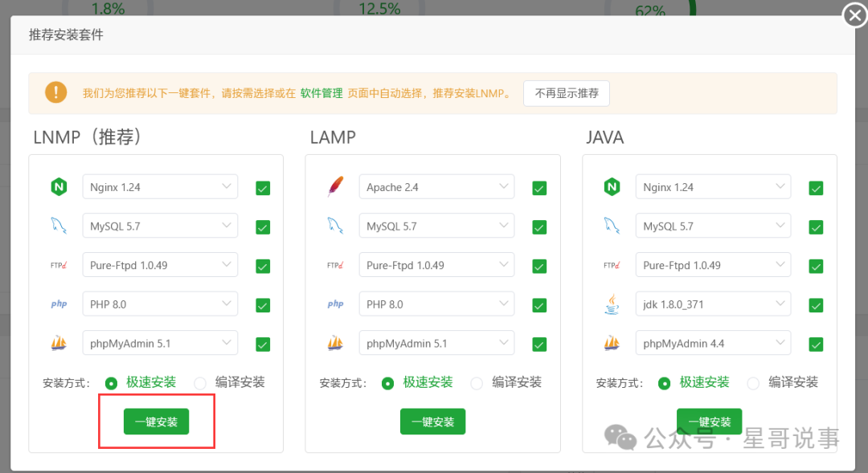Click the phpMyAdmin sailboat icon in LNMP column

59,343
